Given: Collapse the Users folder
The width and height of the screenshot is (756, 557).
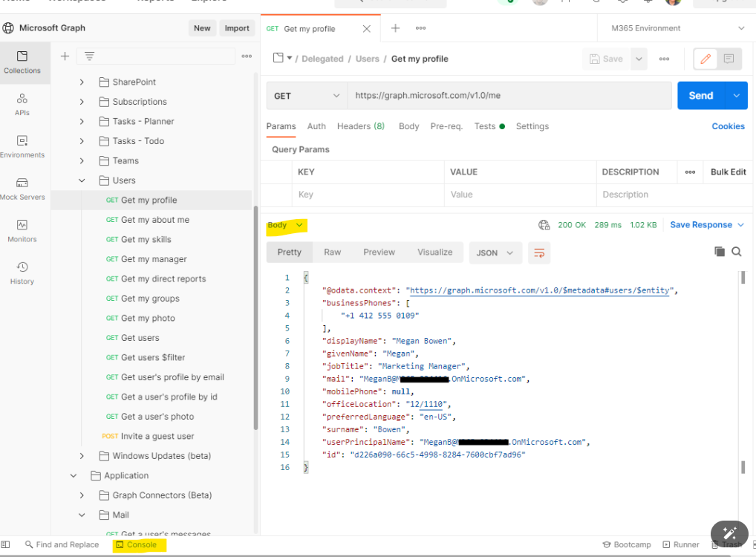Looking at the screenshot, I should 82,180.
